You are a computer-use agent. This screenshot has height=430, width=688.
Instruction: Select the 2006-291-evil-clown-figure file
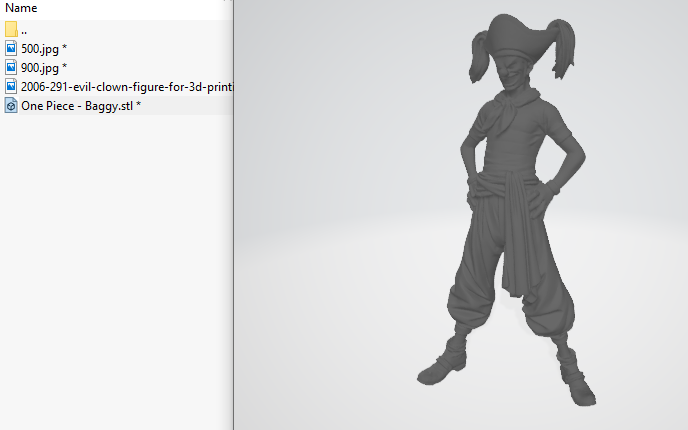[127, 87]
